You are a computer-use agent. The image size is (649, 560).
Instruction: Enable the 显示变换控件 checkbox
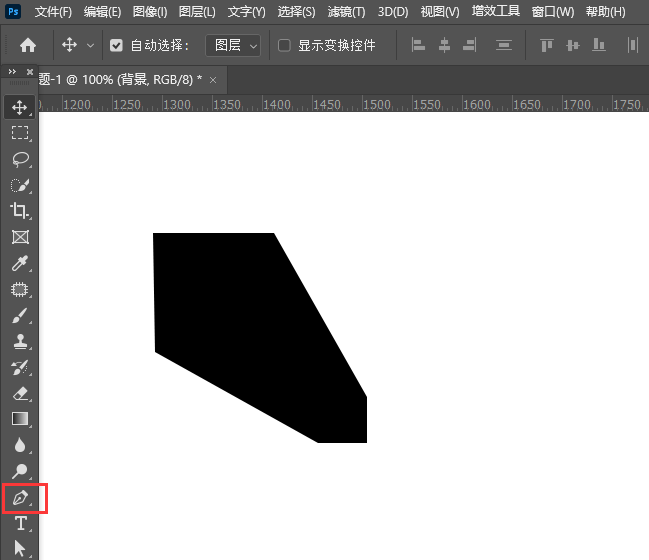(x=284, y=46)
